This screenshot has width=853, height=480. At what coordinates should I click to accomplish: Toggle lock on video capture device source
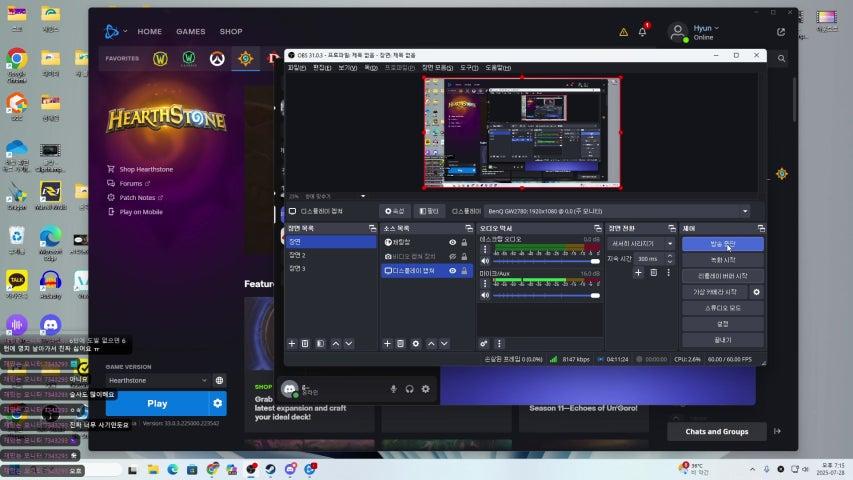coord(464,256)
